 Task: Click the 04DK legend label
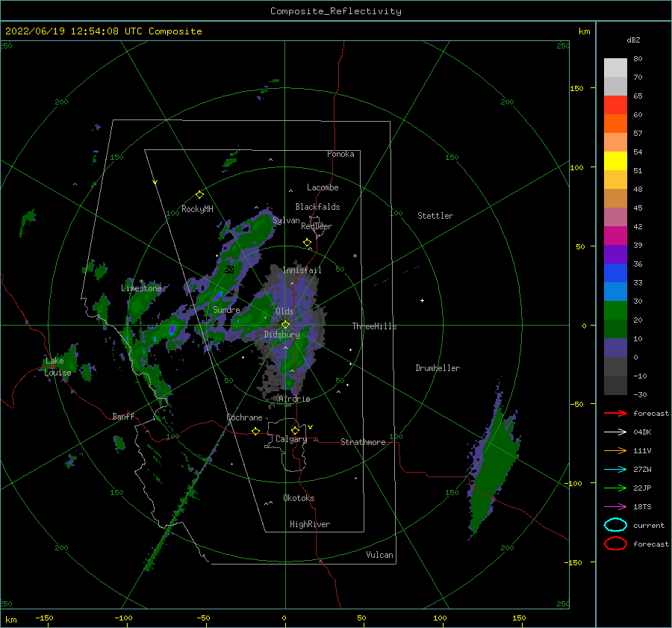(x=642, y=432)
